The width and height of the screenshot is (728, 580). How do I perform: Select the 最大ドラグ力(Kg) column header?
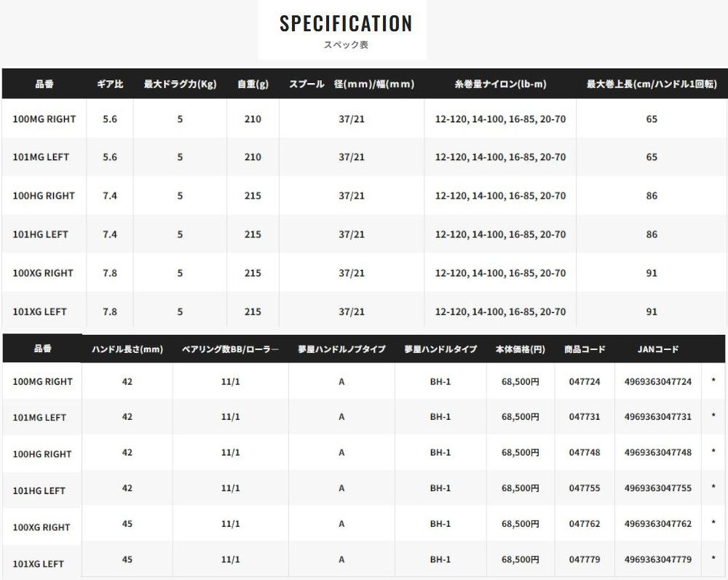point(180,84)
